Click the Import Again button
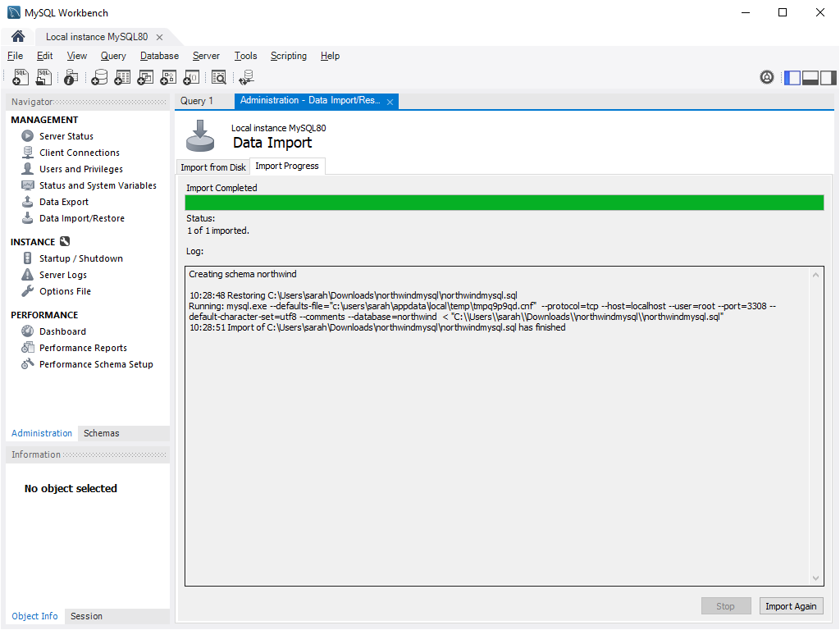Viewport: 840px width, 630px height. (791, 606)
